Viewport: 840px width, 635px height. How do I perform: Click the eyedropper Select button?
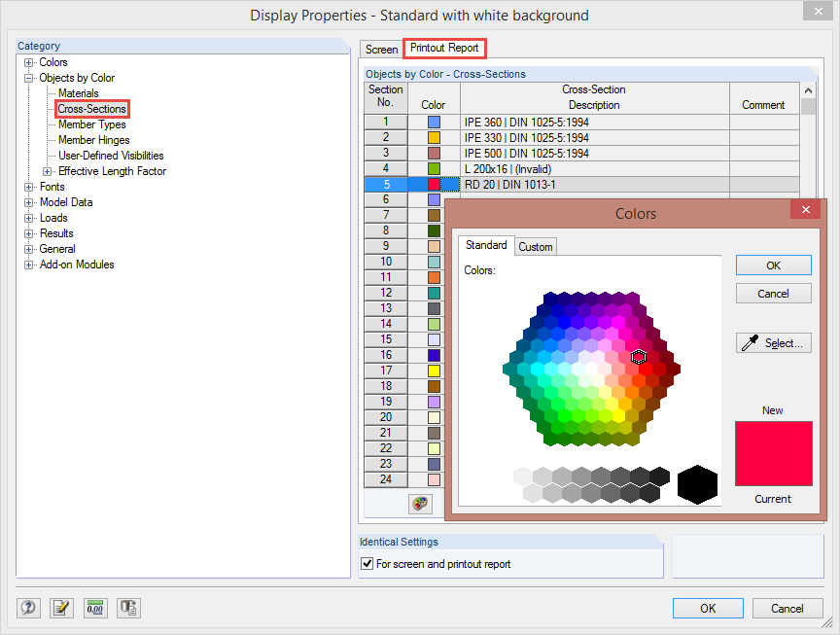773,343
